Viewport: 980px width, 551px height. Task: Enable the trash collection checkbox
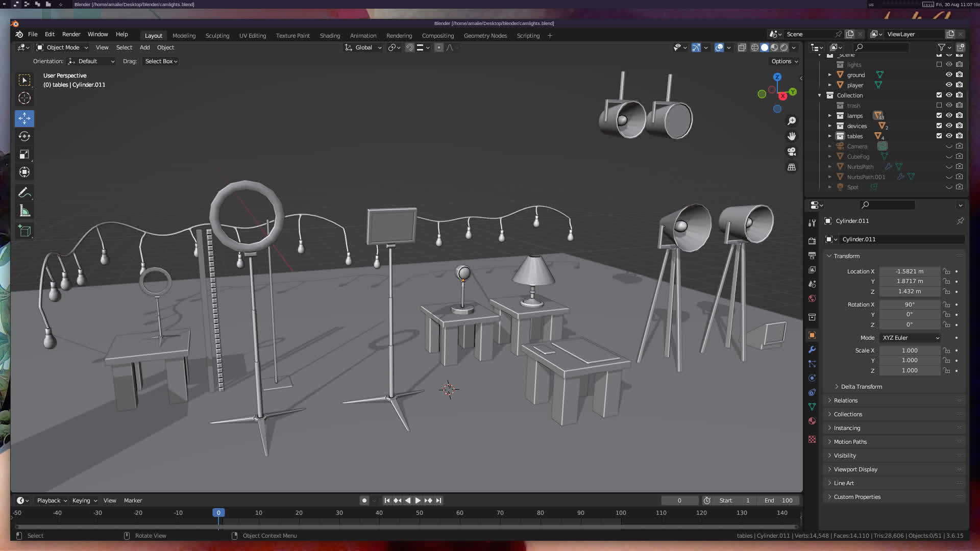(939, 105)
